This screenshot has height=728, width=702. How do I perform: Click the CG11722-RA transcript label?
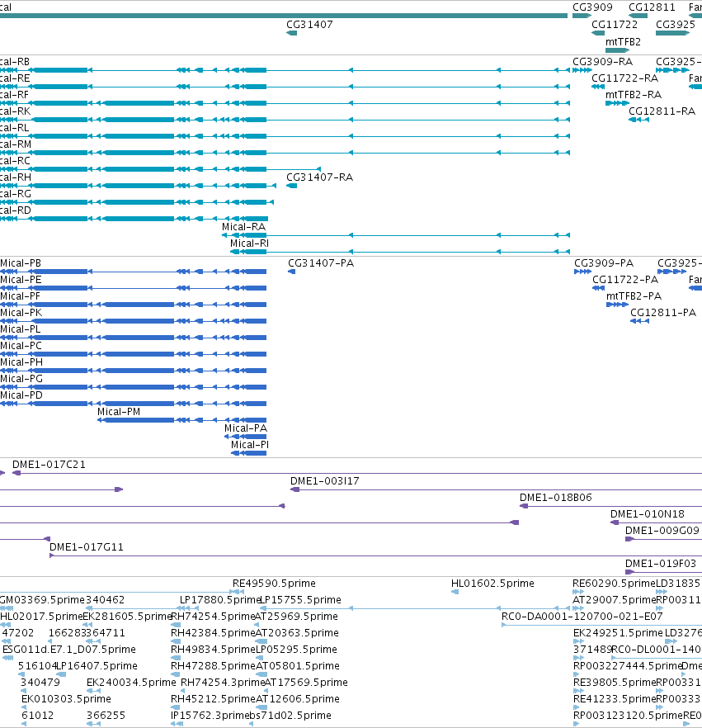coord(625,78)
